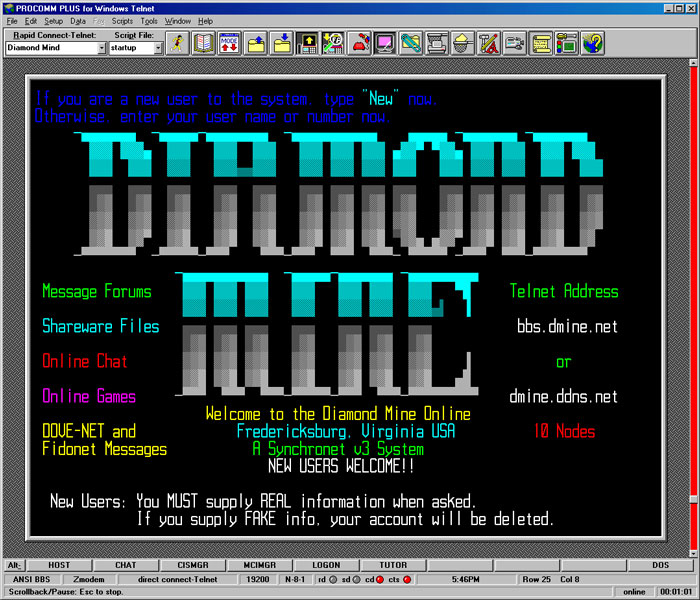Click the DOS meta key button

point(661,565)
